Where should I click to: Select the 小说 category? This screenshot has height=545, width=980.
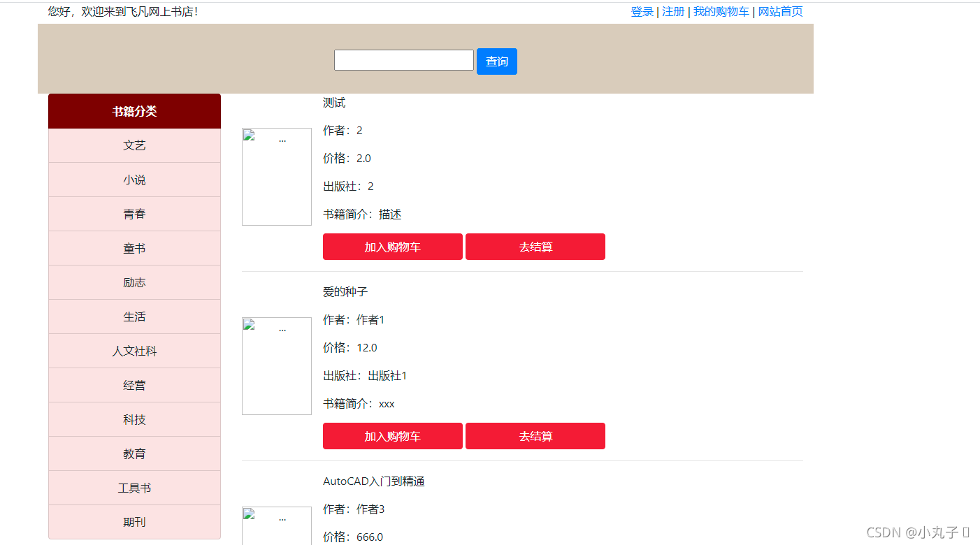click(x=134, y=180)
